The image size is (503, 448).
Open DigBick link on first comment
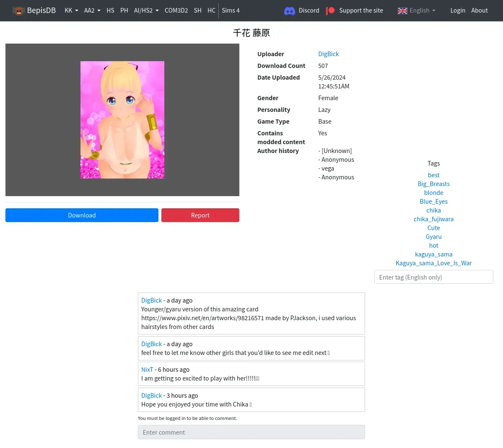(x=151, y=300)
